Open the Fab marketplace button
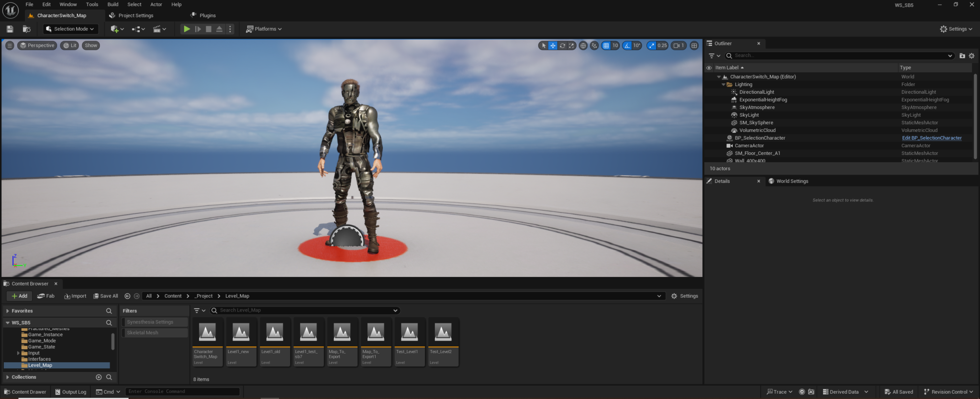This screenshot has width=980, height=399. click(46, 296)
